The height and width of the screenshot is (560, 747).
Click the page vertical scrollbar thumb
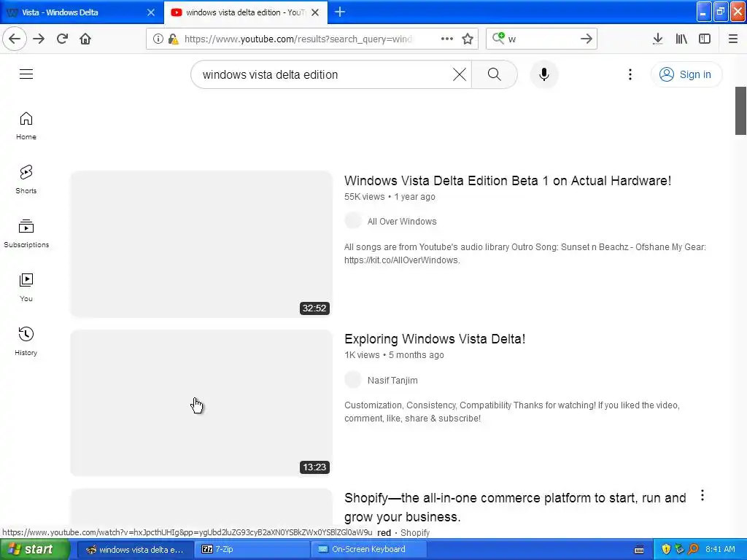point(741,111)
